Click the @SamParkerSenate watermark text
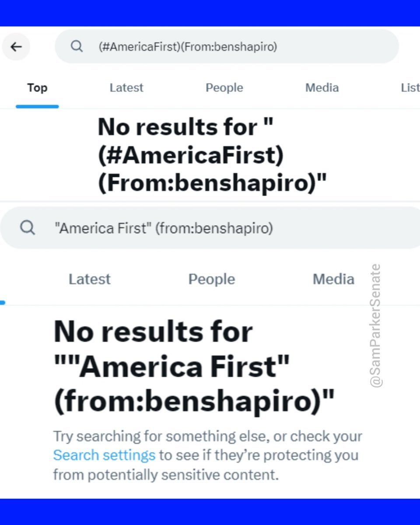The image size is (420, 525). 376,325
